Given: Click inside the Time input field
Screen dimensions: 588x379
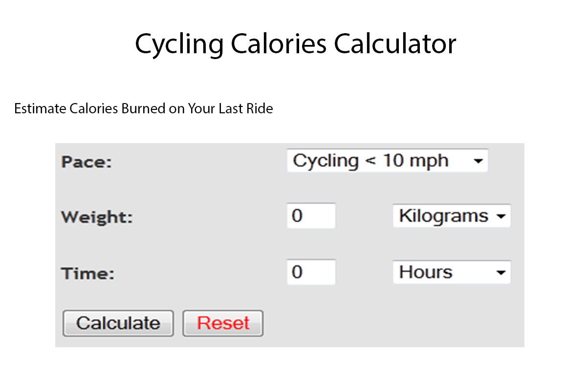Looking at the screenshot, I should [311, 272].
